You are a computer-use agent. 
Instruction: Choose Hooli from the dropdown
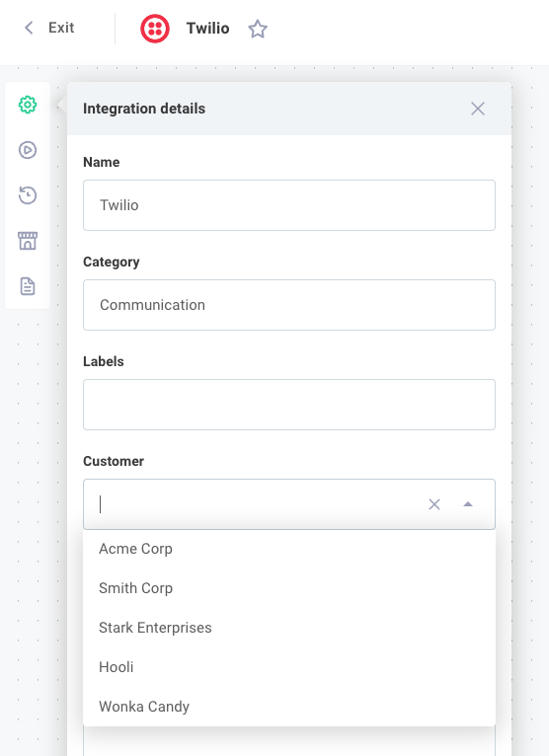[289, 667]
